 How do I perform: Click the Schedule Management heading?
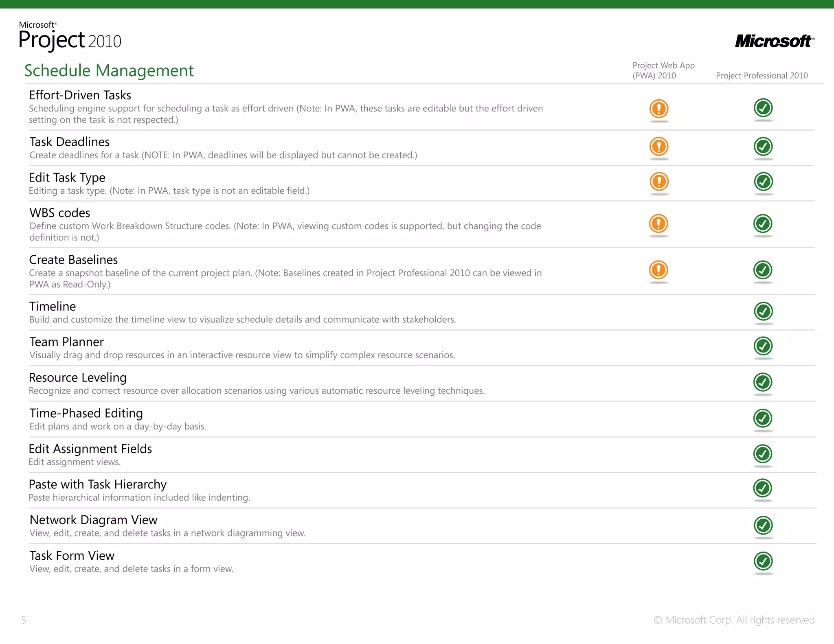point(109,70)
